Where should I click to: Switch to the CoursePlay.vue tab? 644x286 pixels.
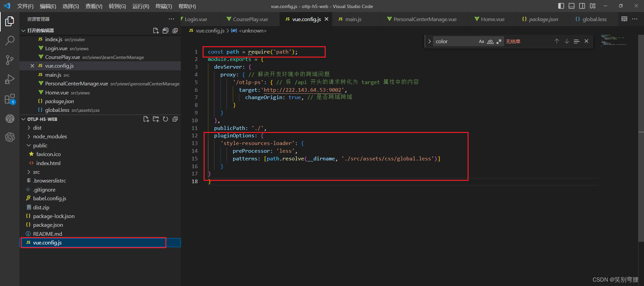250,19
